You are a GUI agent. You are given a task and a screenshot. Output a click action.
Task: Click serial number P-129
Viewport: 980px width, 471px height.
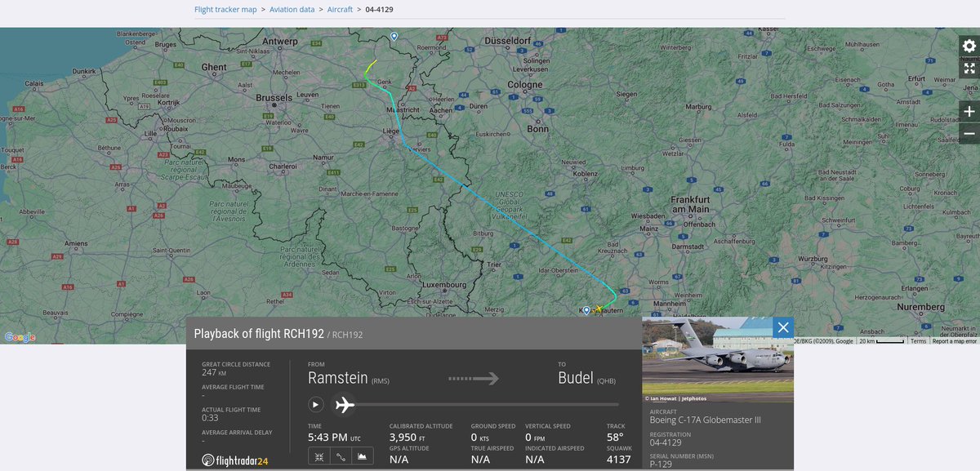coord(662,464)
